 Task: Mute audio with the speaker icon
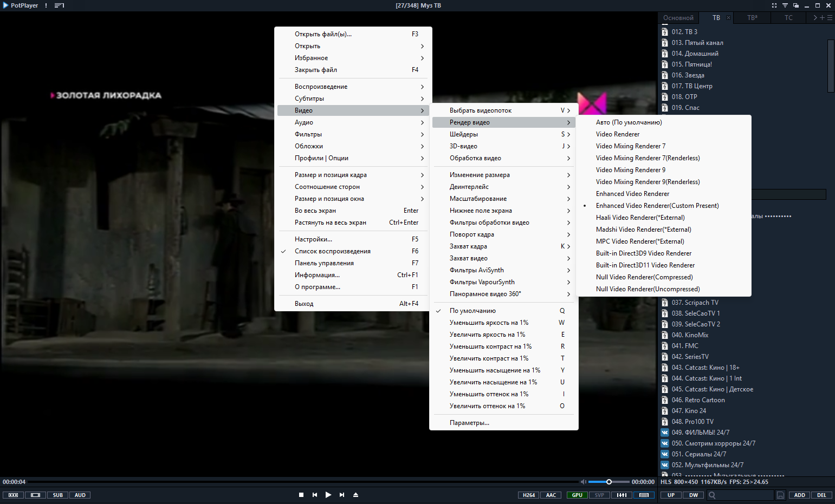pos(583,482)
